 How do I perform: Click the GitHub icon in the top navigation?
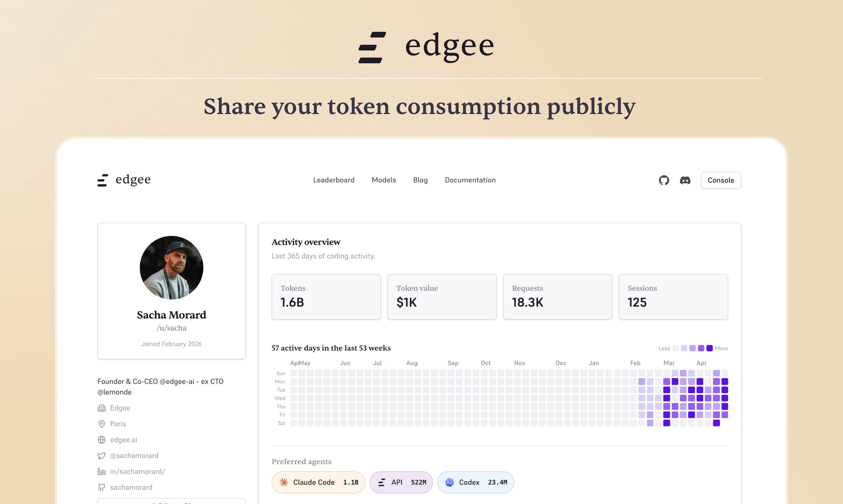(664, 180)
